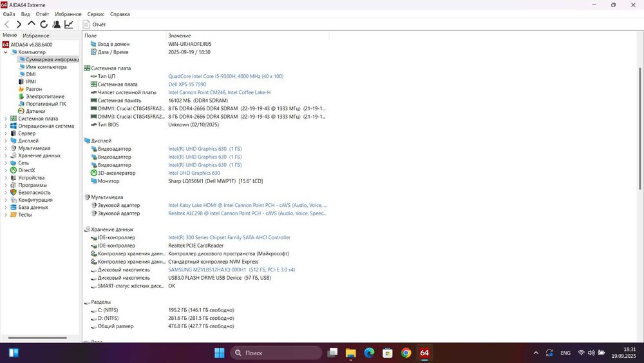Open the SAMSUNG MZVLB512HAJQ-000H1 drive link
Viewport: 644px width, 363px height.
point(232,270)
